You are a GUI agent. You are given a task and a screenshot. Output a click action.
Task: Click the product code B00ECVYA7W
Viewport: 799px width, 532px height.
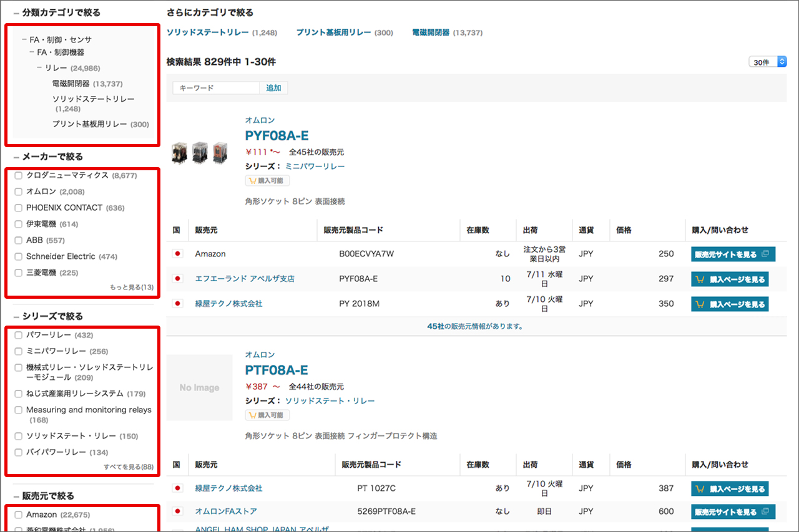pos(366,254)
